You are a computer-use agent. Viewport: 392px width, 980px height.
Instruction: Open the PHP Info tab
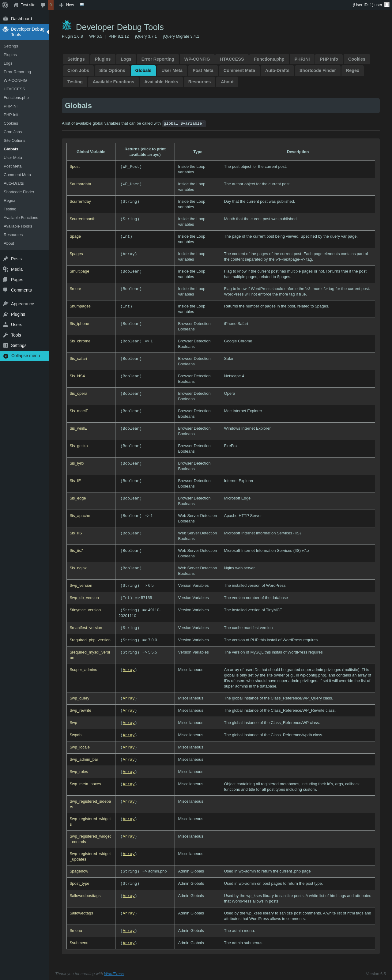tap(328, 59)
